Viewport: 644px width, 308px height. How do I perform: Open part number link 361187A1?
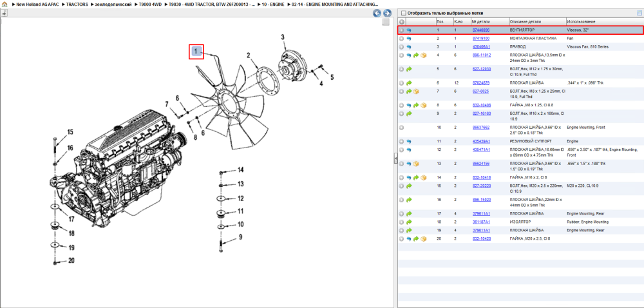[x=481, y=222]
